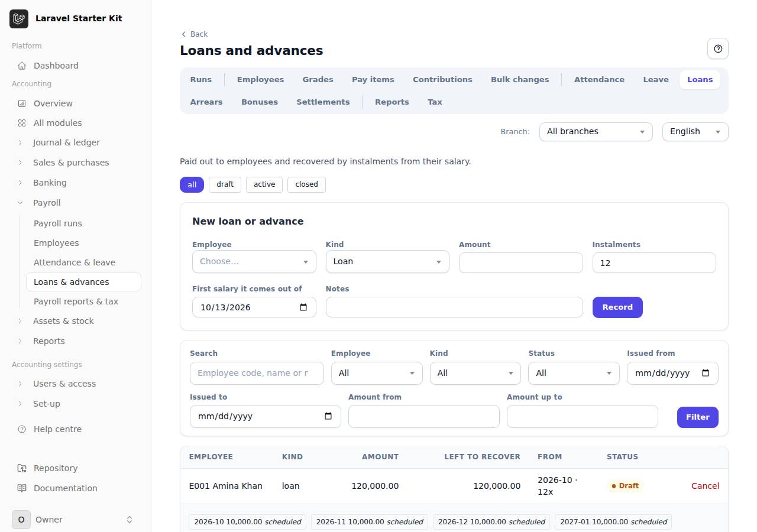The width and height of the screenshot is (757, 532).
Task: Click the Filter button
Action: pyautogui.click(x=697, y=417)
